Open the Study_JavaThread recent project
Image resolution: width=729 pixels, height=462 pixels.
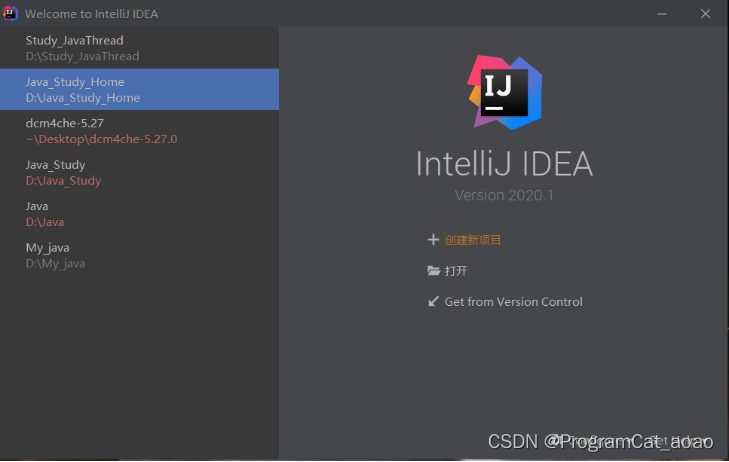coord(139,48)
